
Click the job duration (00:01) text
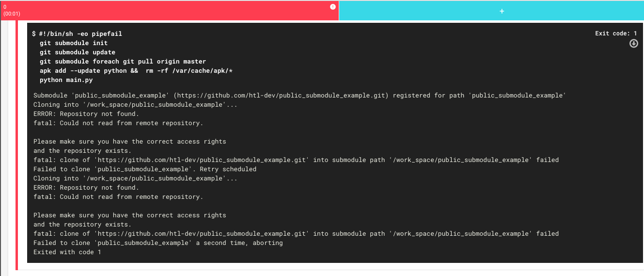point(12,14)
